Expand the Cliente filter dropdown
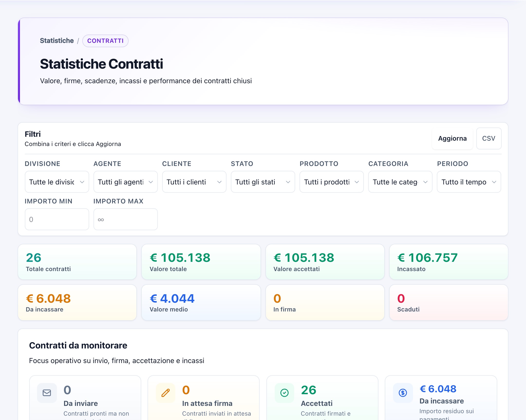The width and height of the screenshot is (526, 420). (x=194, y=182)
